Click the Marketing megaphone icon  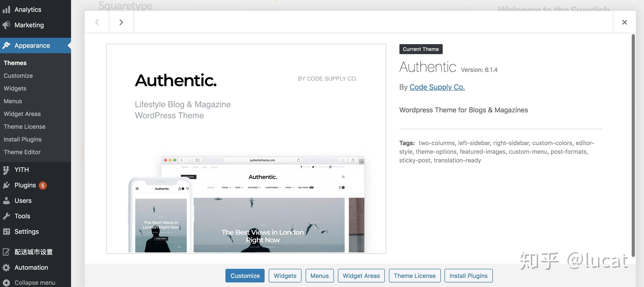pos(6,25)
